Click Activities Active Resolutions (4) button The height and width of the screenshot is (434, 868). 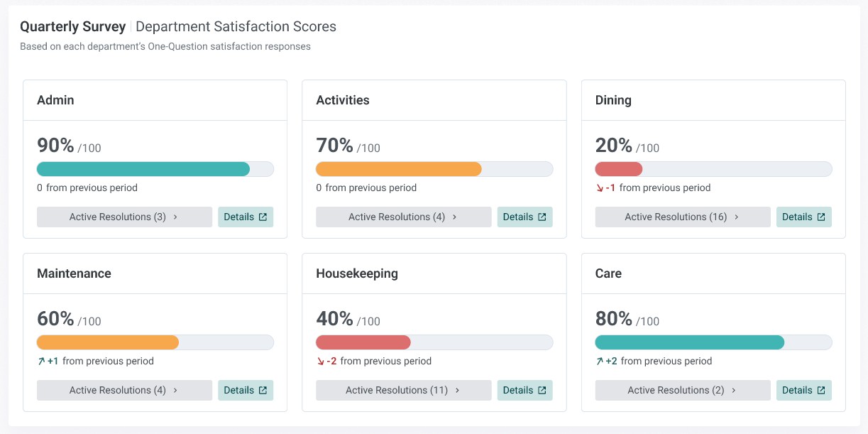(x=403, y=217)
